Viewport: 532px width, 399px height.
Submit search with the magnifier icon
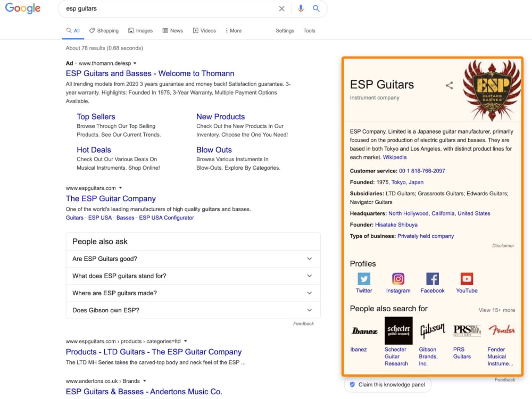point(316,9)
